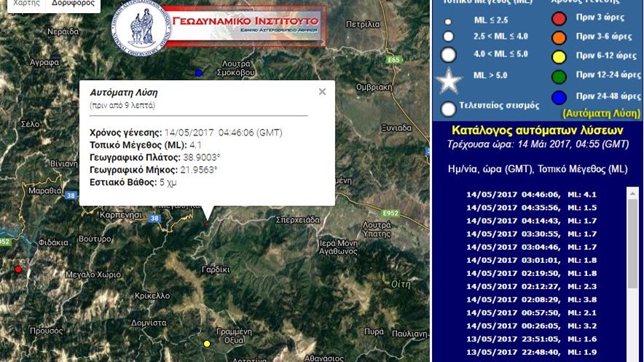Viewport: 644px width, 362px height.
Task: Click the Βούτυρο place label
Action: pos(95,239)
